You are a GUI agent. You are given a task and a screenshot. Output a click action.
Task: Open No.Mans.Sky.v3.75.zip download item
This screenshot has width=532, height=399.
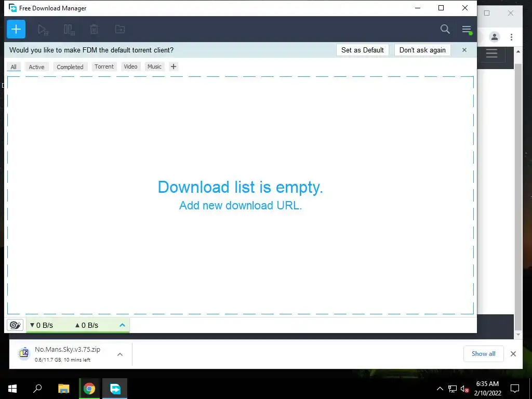pyautogui.click(x=68, y=354)
